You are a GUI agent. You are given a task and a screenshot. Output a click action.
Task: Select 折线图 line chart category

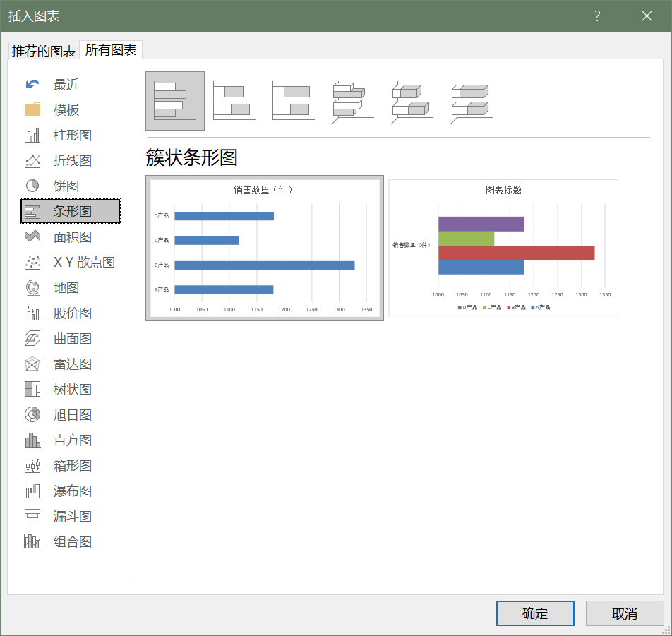[x=72, y=161]
